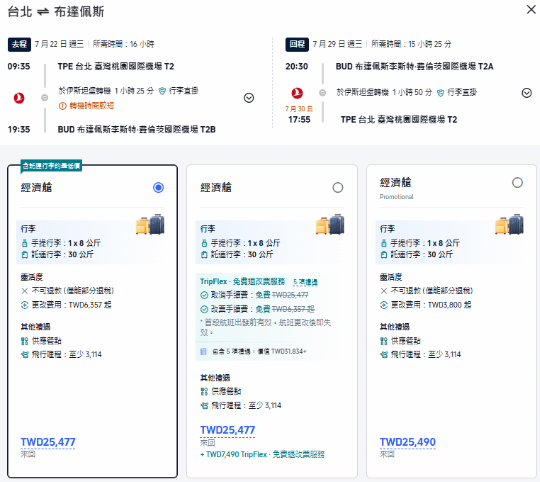Click mileage icon in Promotional fare card
Viewport: 540px width, 482px height.
coord(384,355)
